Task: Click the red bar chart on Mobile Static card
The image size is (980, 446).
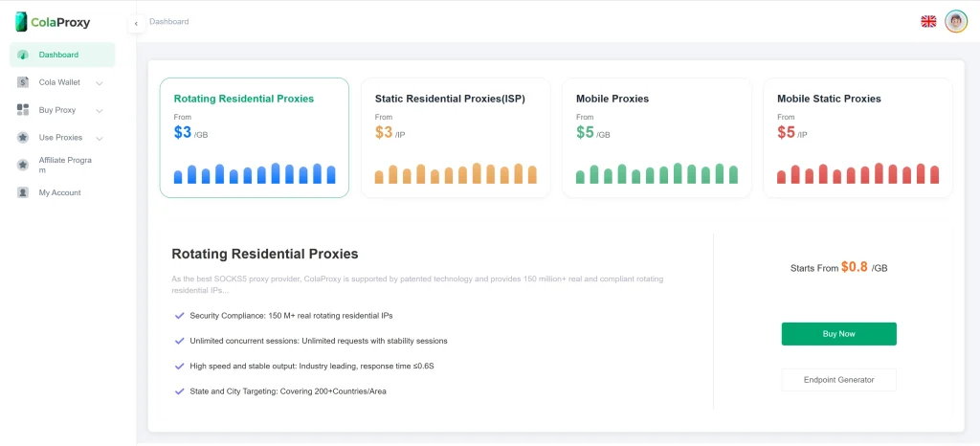Action: 858,173
